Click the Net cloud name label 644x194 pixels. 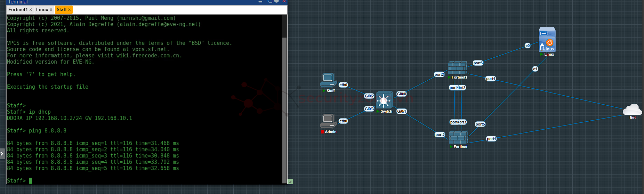point(633,118)
